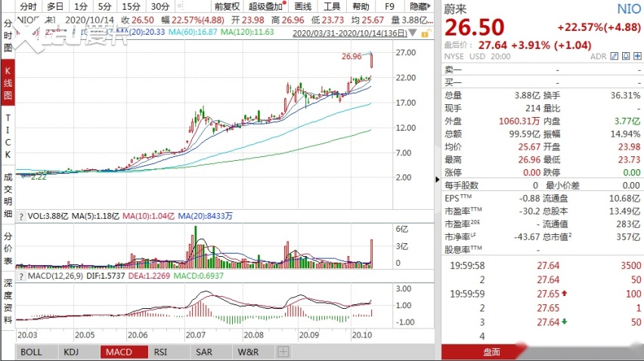Open the MACD indicator help question mark
Screen dimensions: 644x361
[21, 277]
